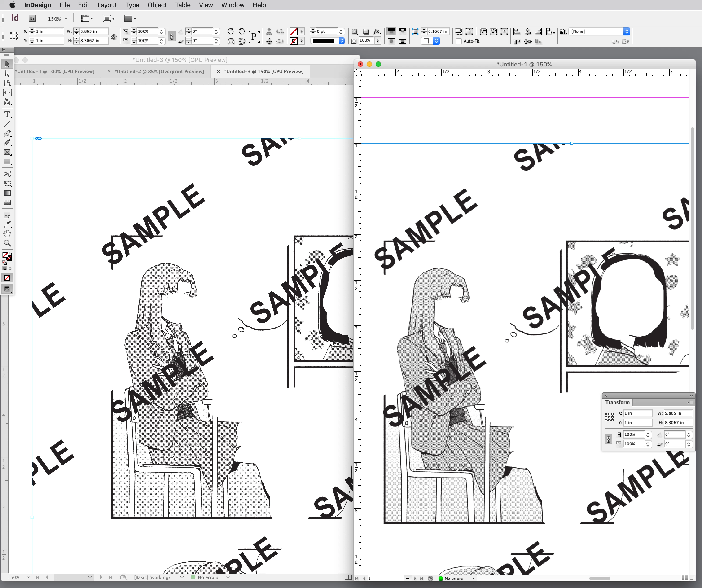Switch to Untitled-2 @ 85% tab
The height and width of the screenshot is (588, 702).
pos(159,72)
